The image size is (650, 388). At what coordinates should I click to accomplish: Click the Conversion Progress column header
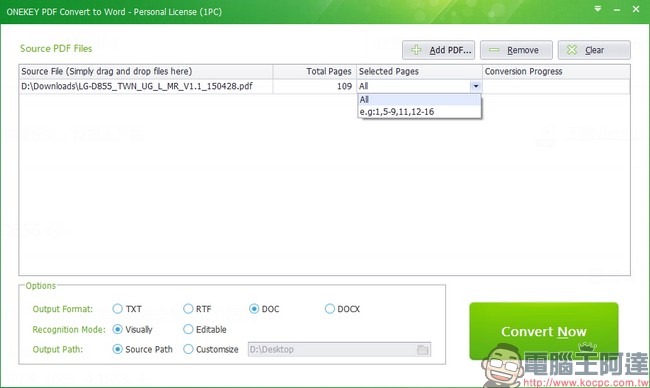coord(556,71)
